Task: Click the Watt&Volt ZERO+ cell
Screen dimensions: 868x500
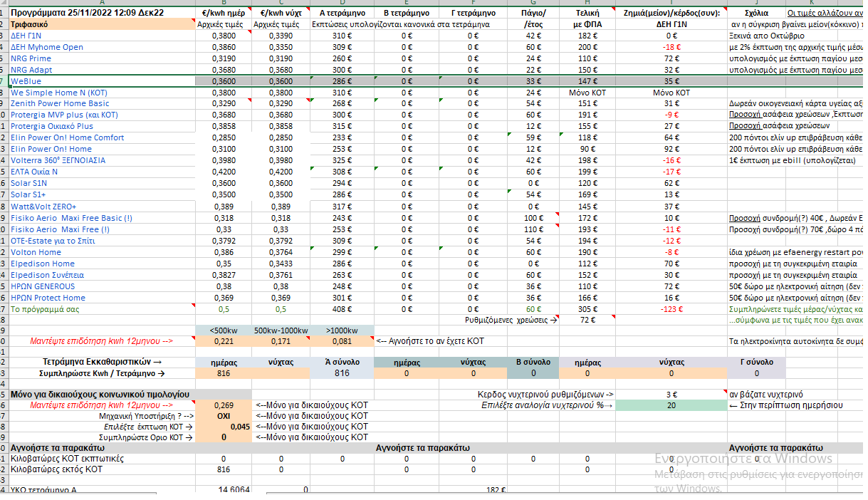Action: coord(103,207)
